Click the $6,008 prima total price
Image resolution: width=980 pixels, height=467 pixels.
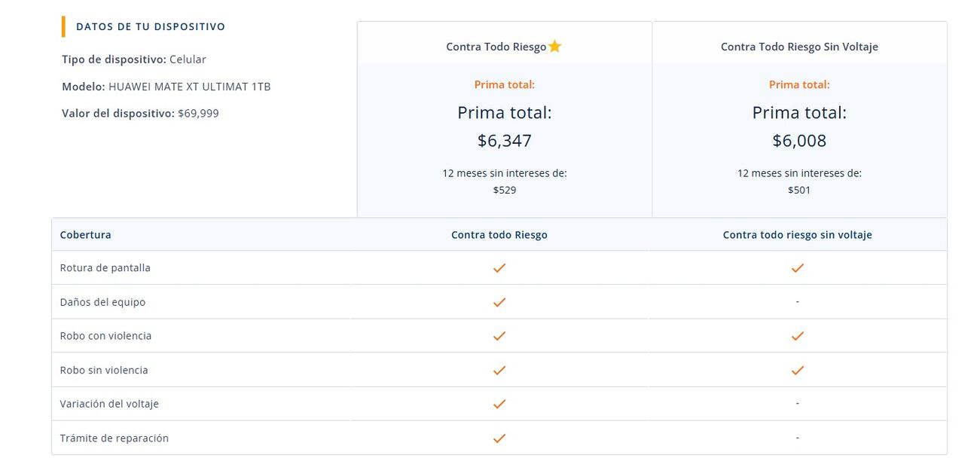(799, 141)
